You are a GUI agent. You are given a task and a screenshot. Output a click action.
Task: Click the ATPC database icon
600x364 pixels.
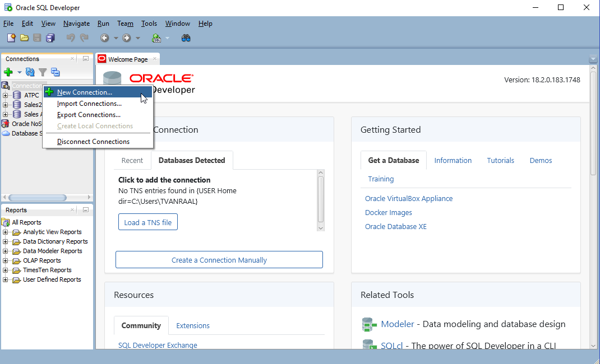(x=17, y=95)
